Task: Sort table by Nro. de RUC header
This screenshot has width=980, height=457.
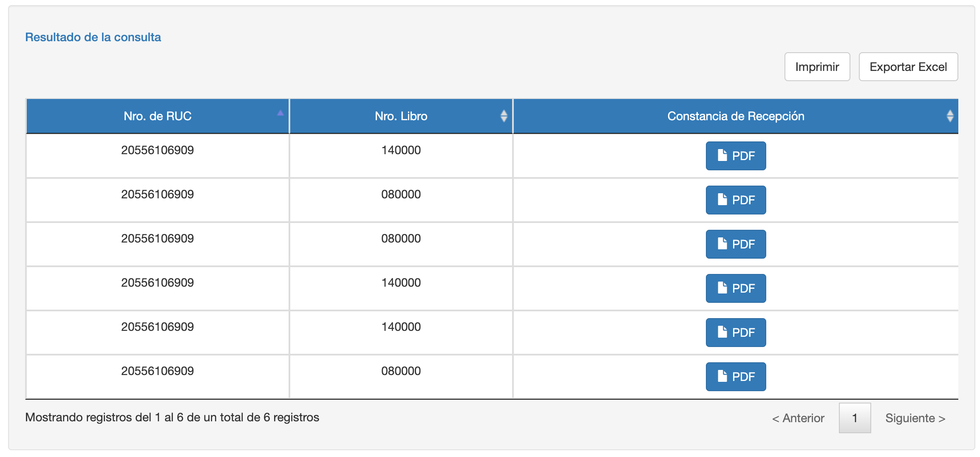Action: 157,116
